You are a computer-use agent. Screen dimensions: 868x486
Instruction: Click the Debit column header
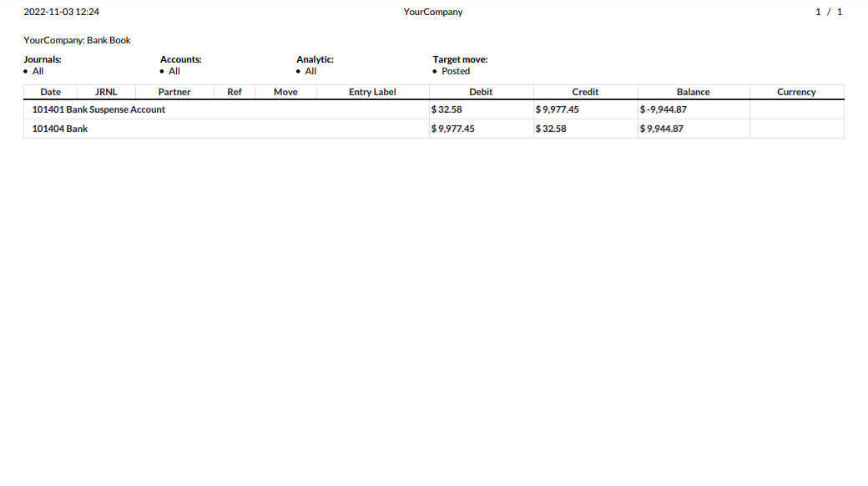tap(481, 92)
